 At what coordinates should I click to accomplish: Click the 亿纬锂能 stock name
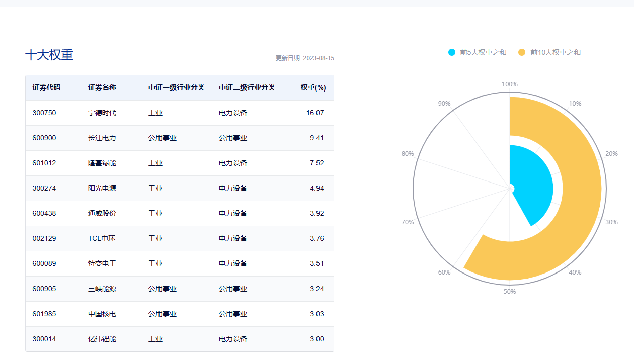click(102, 339)
